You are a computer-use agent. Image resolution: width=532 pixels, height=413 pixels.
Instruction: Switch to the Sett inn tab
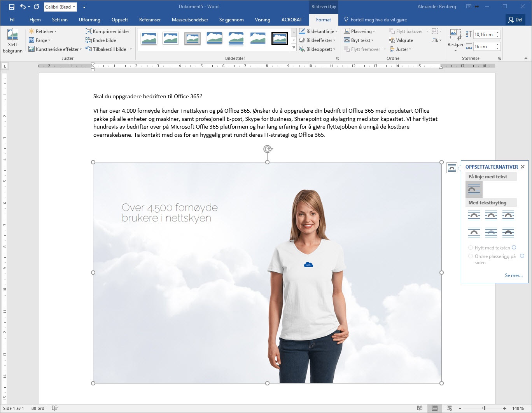click(x=60, y=19)
